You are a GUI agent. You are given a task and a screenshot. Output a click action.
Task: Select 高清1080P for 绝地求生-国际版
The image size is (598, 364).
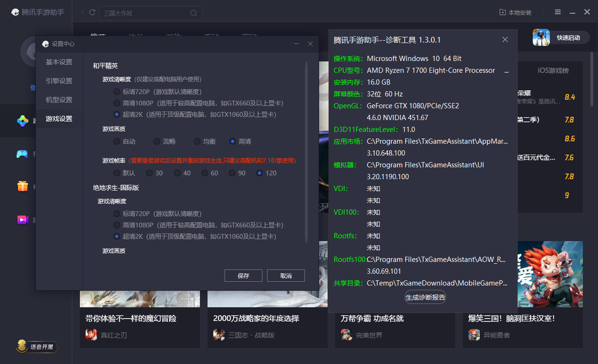pos(117,225)
